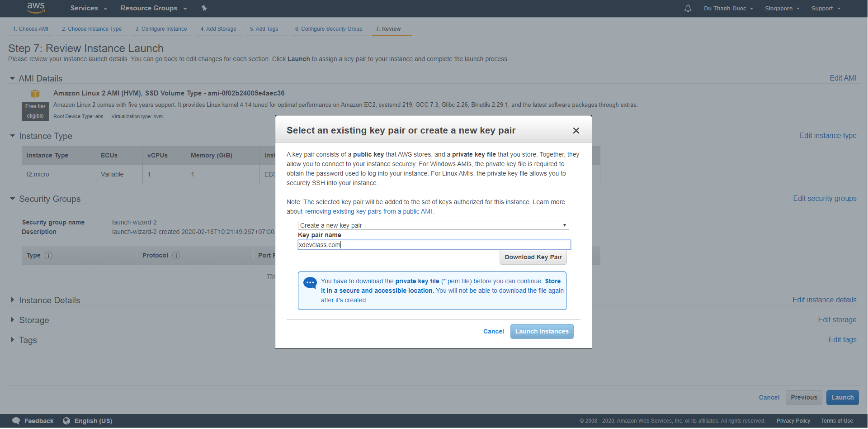Go to the 5. Add Tags step
Screen dimensions: 868x429
(264, 29)
